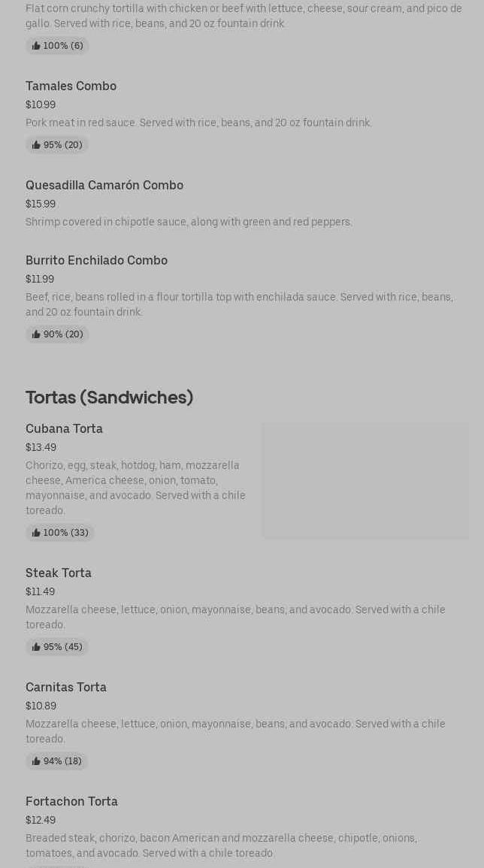Open the Tamales Combo menu item
Viewport: 484px width, 868px height.
(x=71, y=86)
